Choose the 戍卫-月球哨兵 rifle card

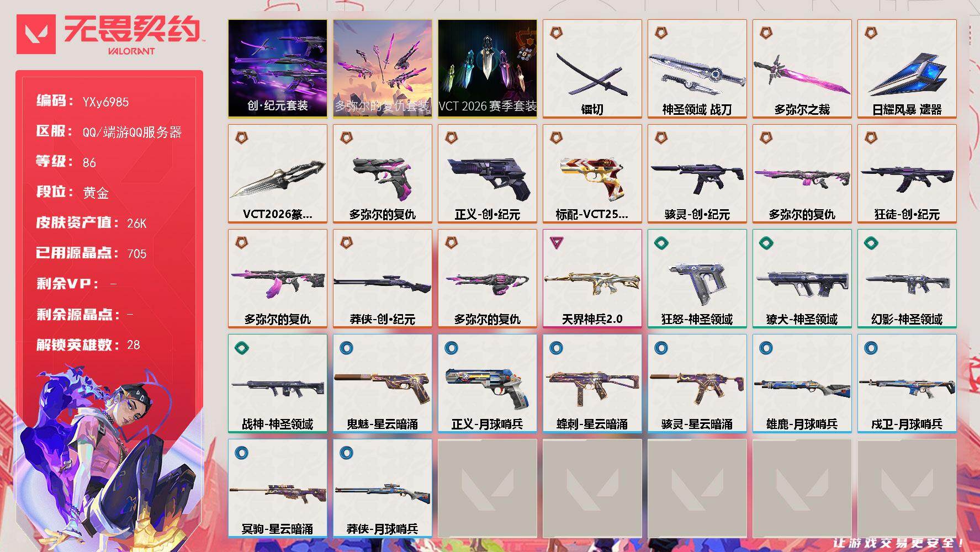pos(907,383)
